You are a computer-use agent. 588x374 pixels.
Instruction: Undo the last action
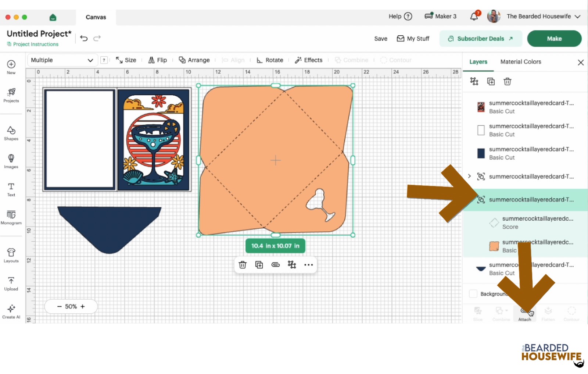point(84,38)
